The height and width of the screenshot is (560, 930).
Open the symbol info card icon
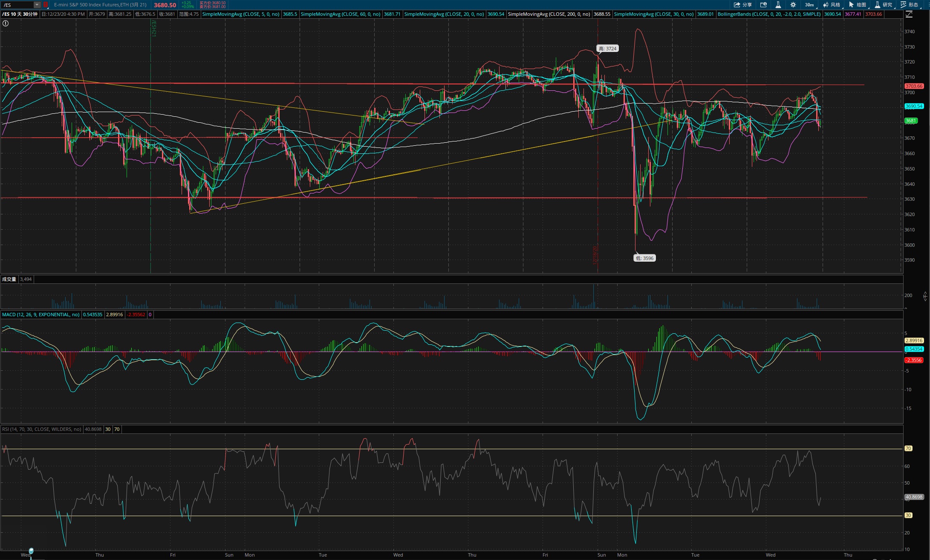[763, 5]
